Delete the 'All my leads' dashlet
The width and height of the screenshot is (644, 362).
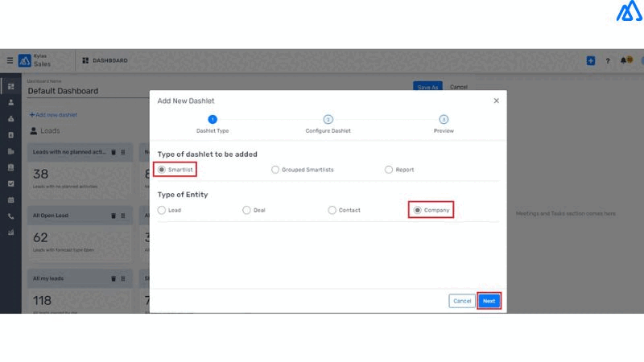(x=114, y=278)
